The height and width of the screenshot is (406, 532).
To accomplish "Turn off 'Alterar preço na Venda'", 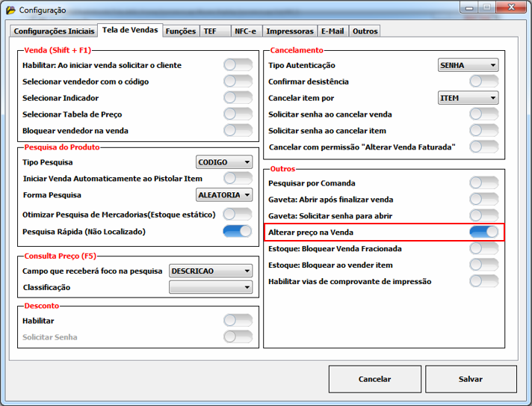I will click(x=483, y=232).
